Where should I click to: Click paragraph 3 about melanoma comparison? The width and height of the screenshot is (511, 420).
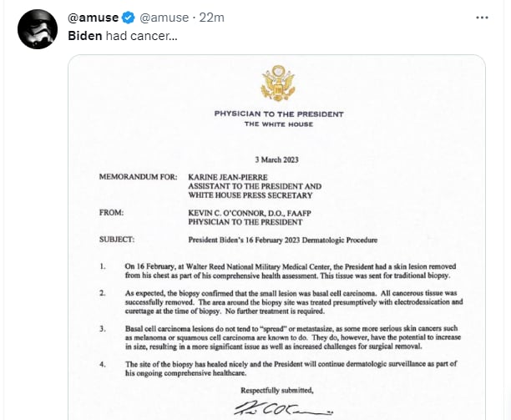tap(293, 337)
